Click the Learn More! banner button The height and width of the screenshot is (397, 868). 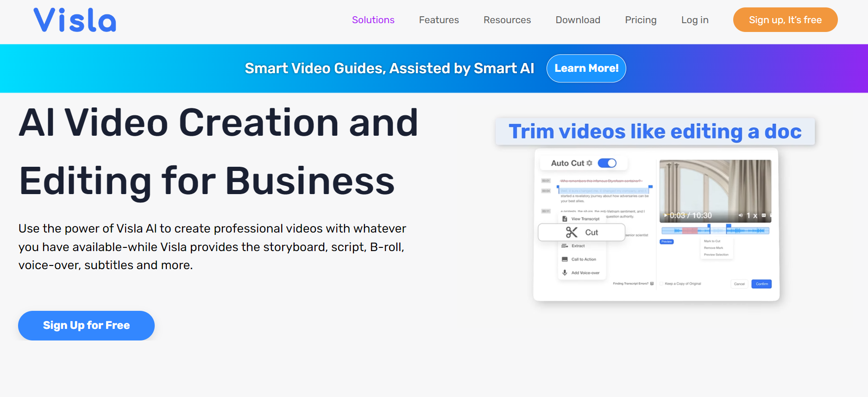coord(586,69)
